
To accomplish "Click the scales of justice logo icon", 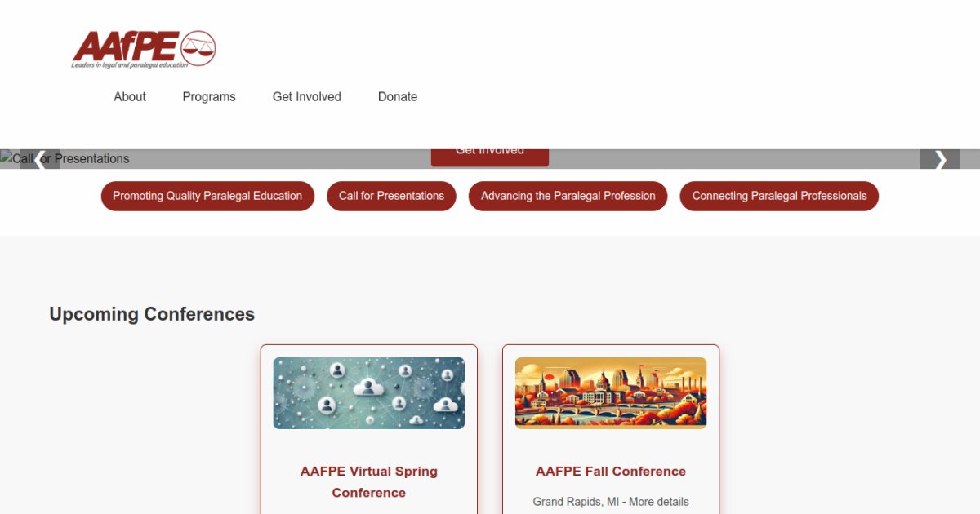I will (x=198, y=48).
